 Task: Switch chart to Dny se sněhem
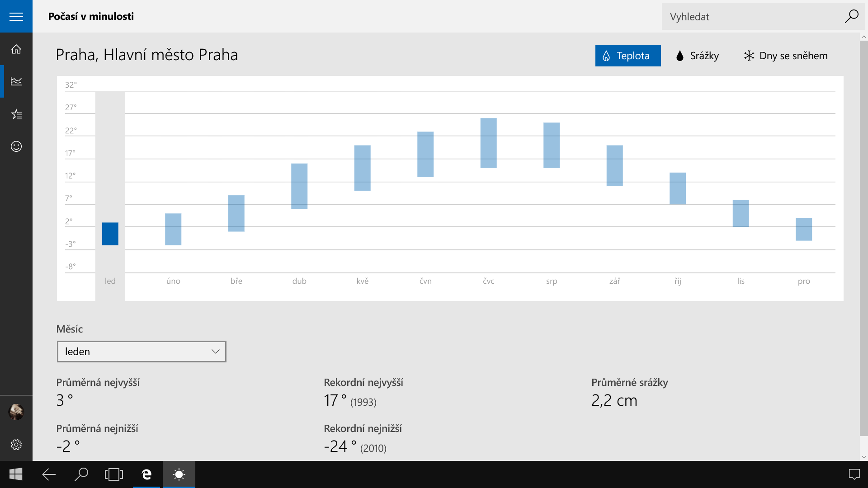786,56
